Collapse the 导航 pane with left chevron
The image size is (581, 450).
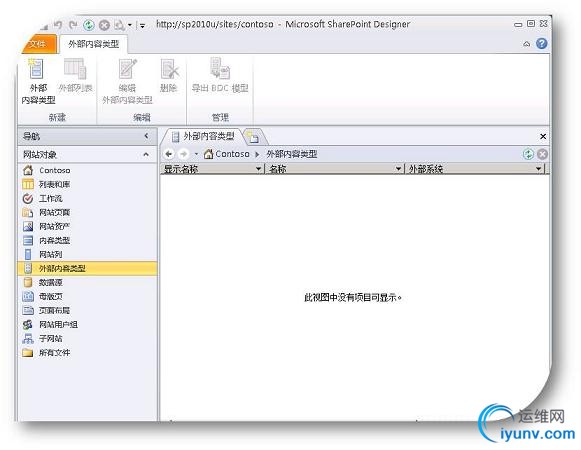(146, 136)
